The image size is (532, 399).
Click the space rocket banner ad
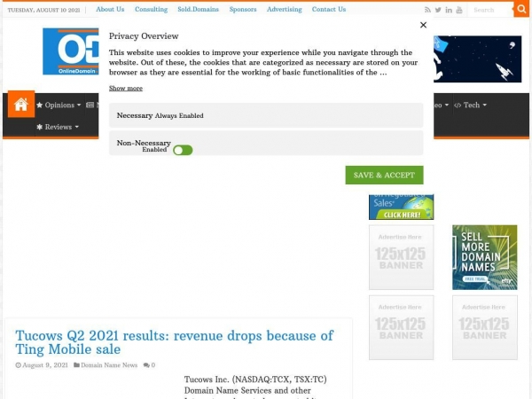point(477,59)
